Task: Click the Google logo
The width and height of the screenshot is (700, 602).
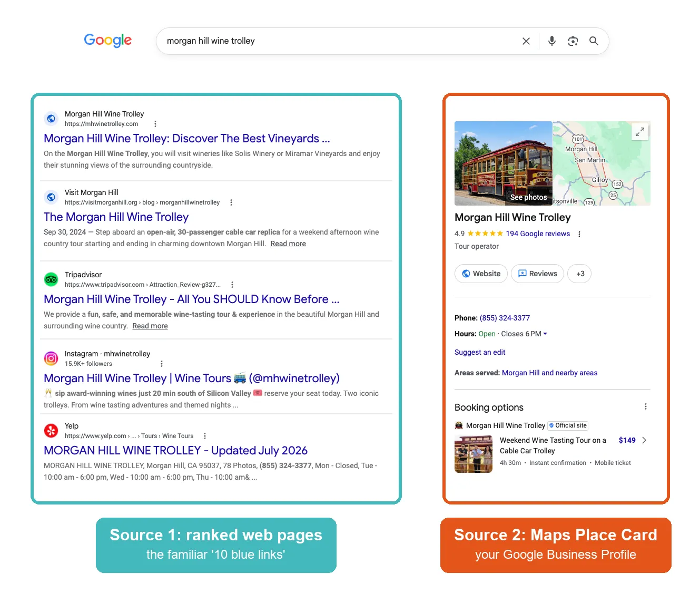Action: [108, 41]
